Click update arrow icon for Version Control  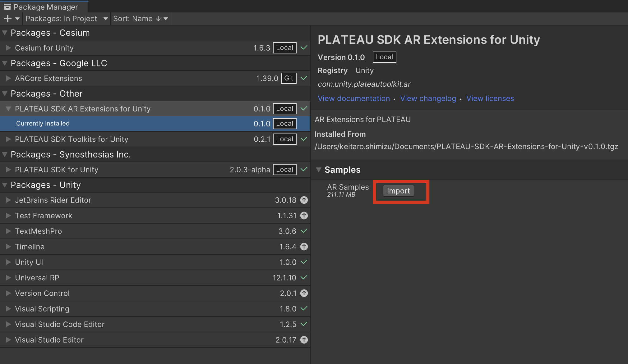pyautogui.click(x=304, y=293)
